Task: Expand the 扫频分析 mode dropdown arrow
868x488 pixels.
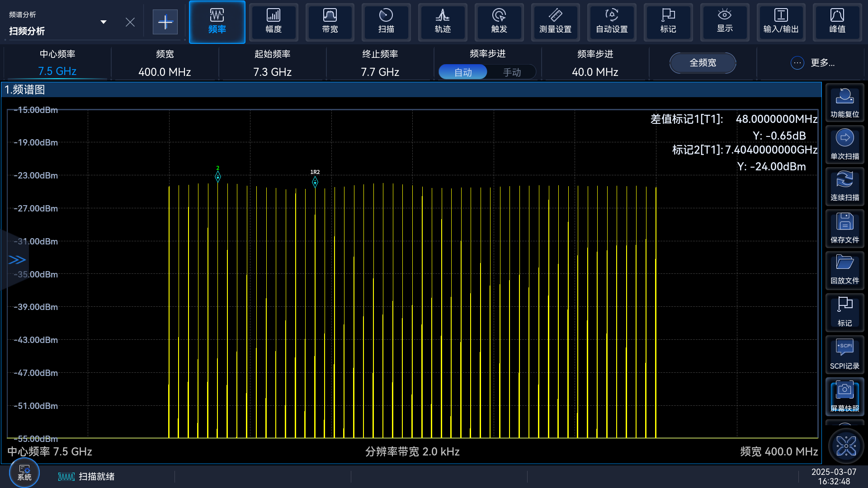Action: coord(104,22)
